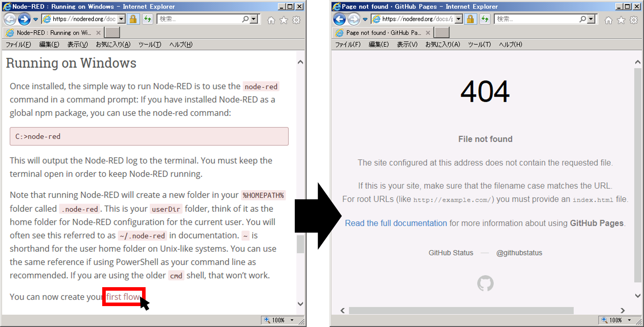Viewport: 644px width, 327px height.
Task: Open the ツール(T) menu in the 404 window
Action: (479, 45)
